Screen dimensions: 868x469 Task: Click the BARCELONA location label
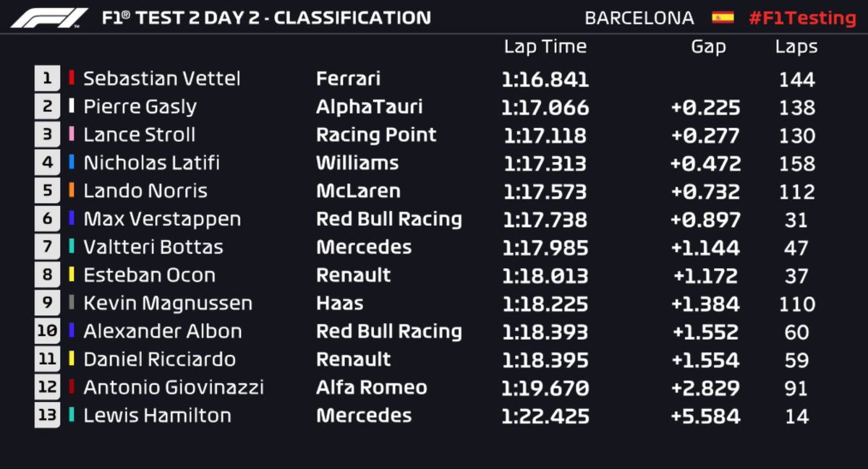coord(639,18)
